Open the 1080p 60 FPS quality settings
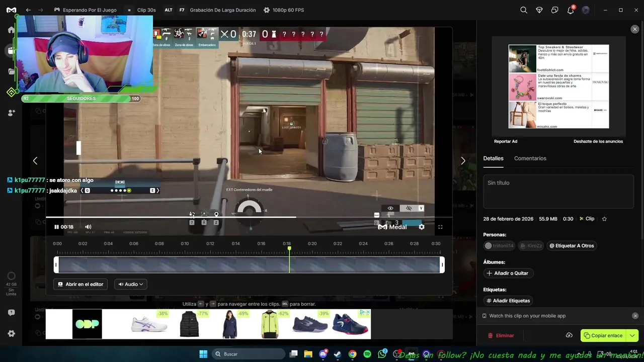 [284, 10]
